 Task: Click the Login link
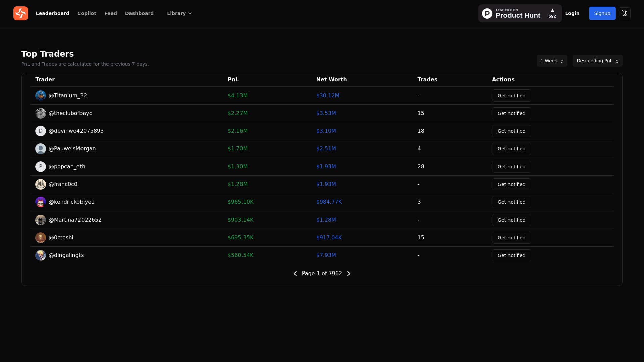(x=572, y=13)
